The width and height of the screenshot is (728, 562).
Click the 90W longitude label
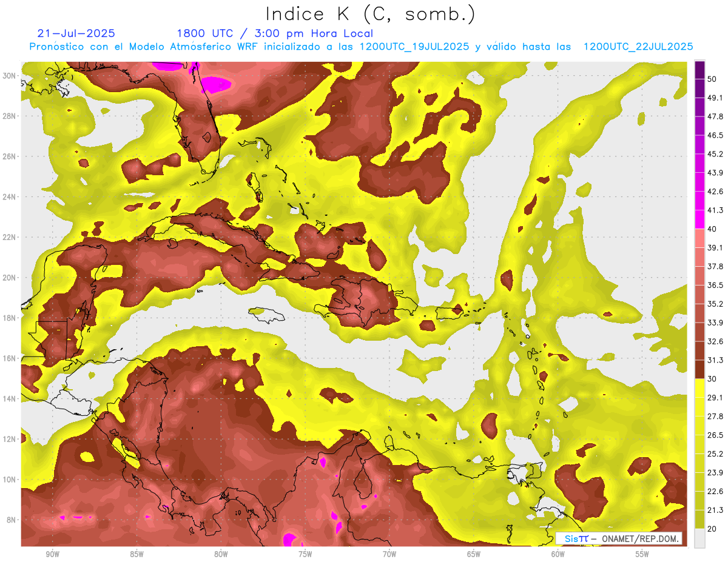[52, 555]
